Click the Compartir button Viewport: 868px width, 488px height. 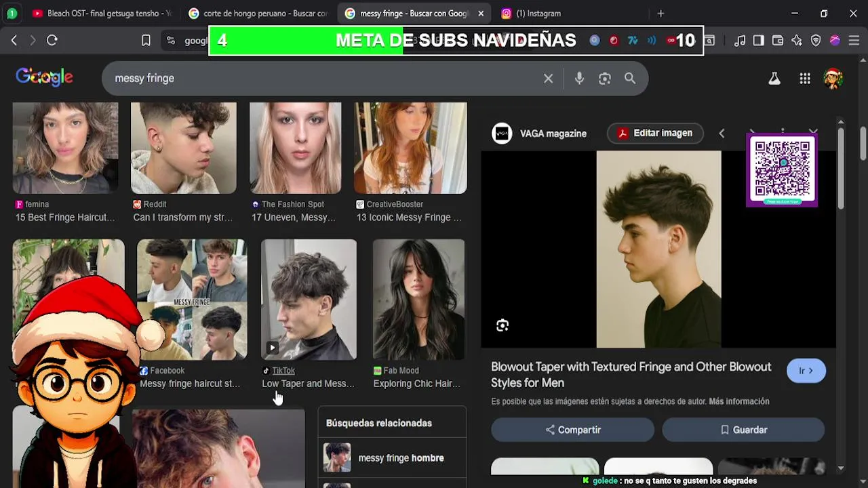coord(572,430)
